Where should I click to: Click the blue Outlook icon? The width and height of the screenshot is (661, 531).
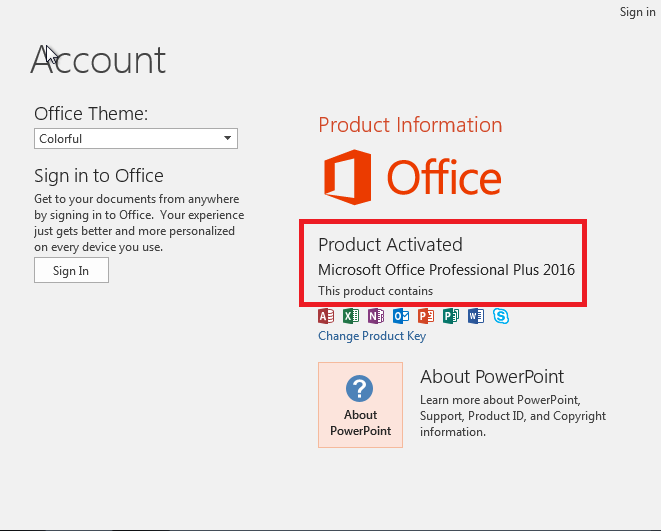401,316
